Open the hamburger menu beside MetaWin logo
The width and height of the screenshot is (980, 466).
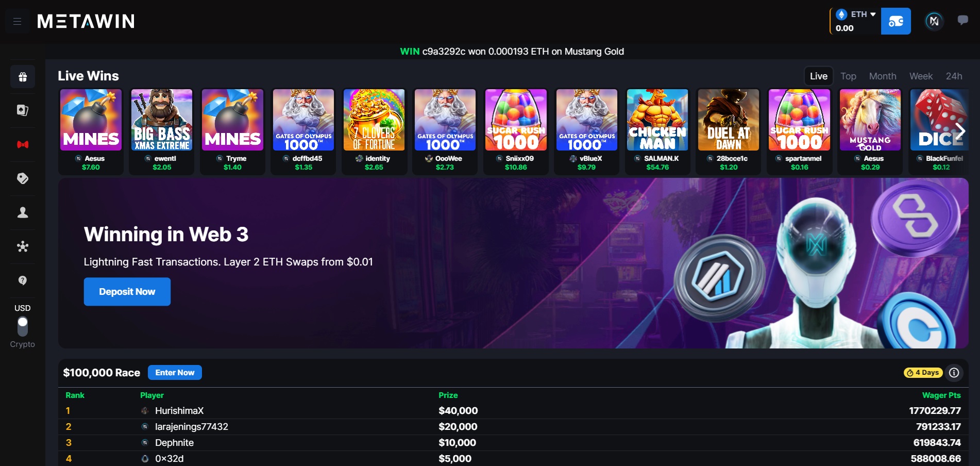(x=17, y=21)
